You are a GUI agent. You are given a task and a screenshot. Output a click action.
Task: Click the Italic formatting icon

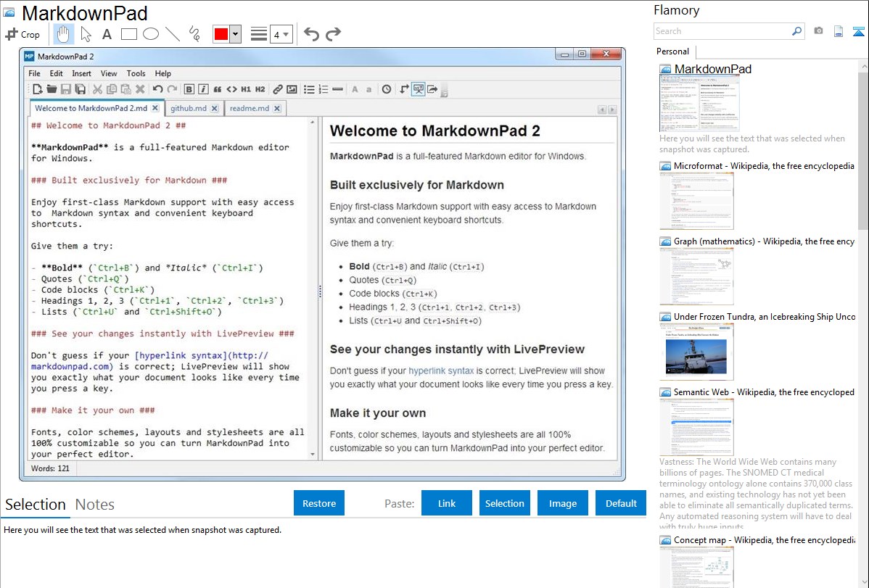click(x=203, y=89)
